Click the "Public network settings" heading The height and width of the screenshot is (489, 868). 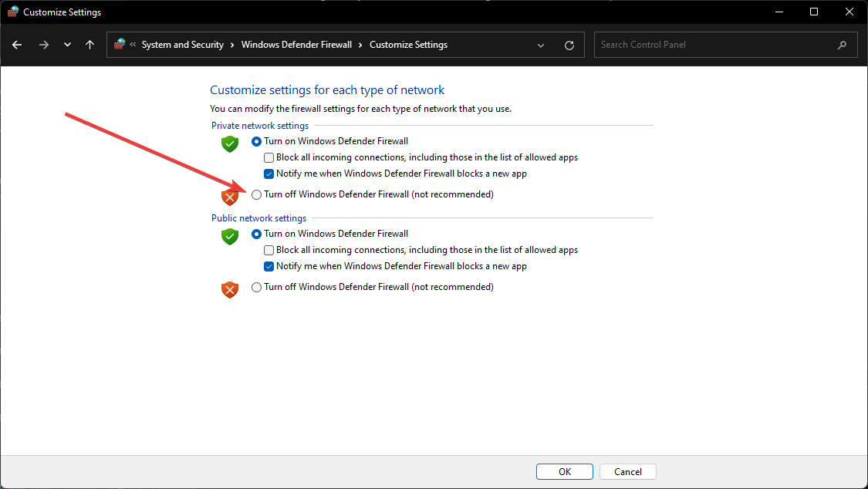coord(259,218)
